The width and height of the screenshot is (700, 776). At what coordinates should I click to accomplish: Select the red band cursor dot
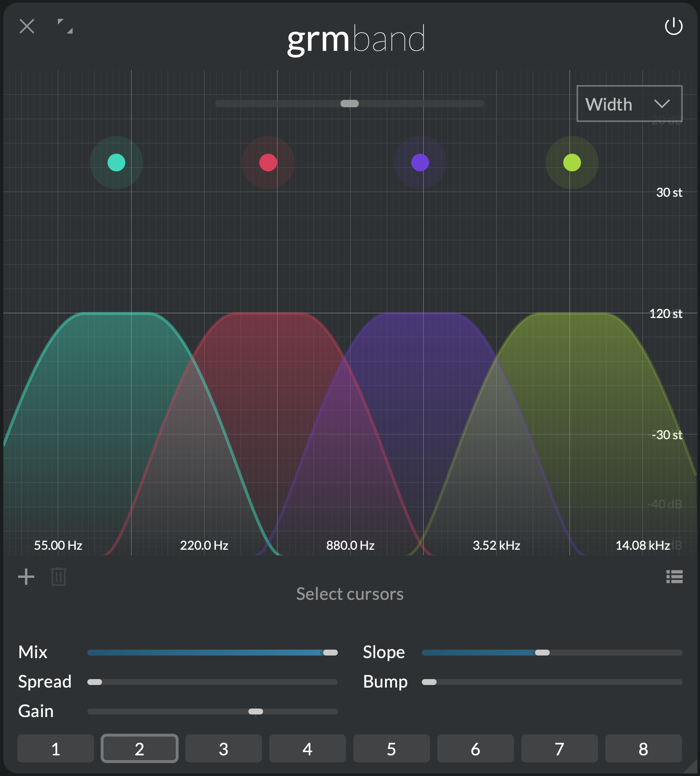(268, 162)
